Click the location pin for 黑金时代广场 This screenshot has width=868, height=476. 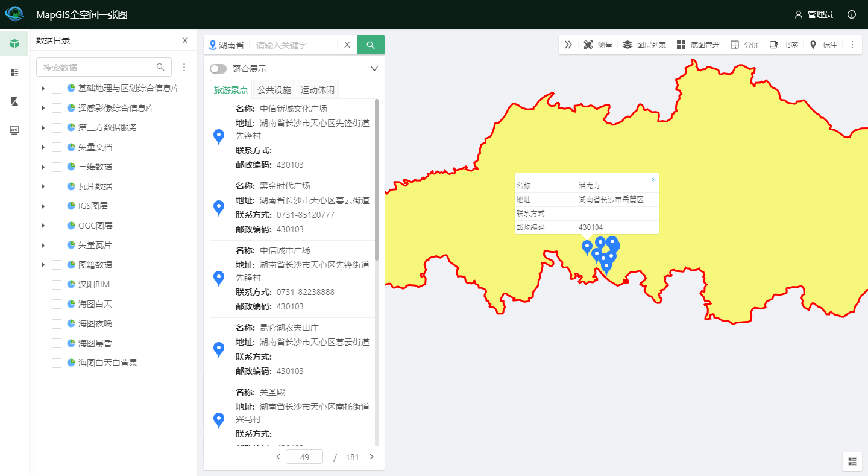(219, 208)
